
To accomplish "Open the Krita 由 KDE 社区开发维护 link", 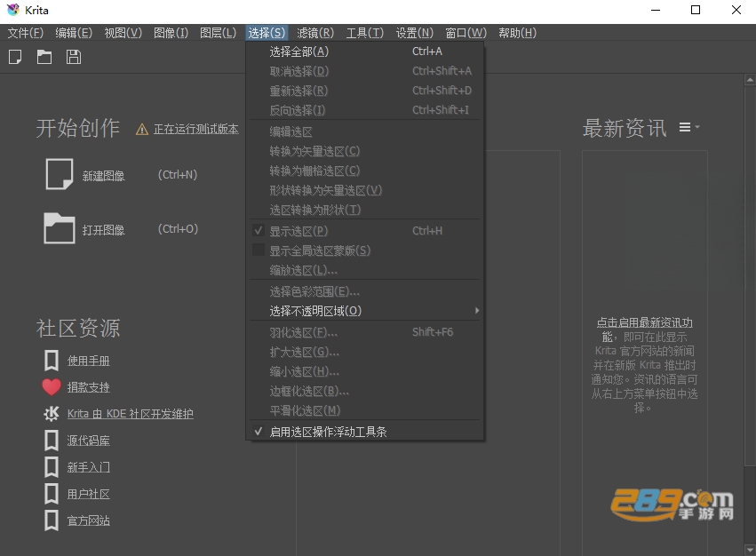I will (x=131, y=414).
